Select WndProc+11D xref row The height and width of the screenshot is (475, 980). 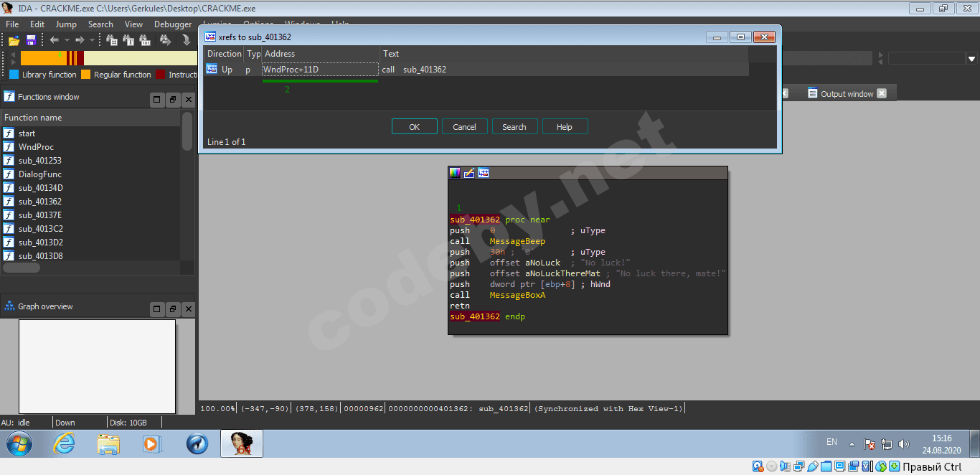pos(319,70)
